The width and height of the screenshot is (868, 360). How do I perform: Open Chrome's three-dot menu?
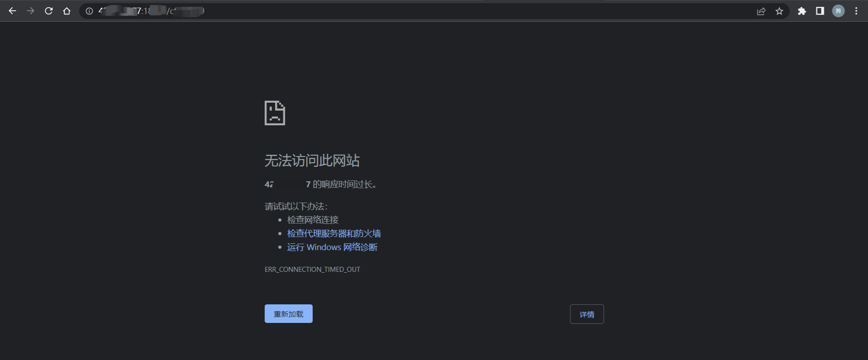856,11
